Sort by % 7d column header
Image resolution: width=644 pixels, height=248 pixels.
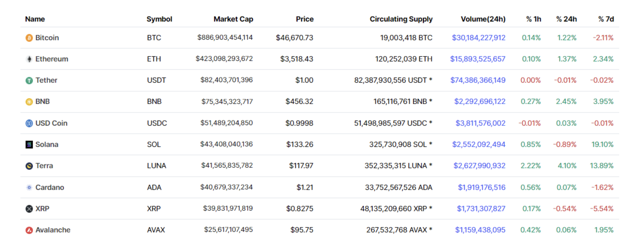click(x=606, y=19)
